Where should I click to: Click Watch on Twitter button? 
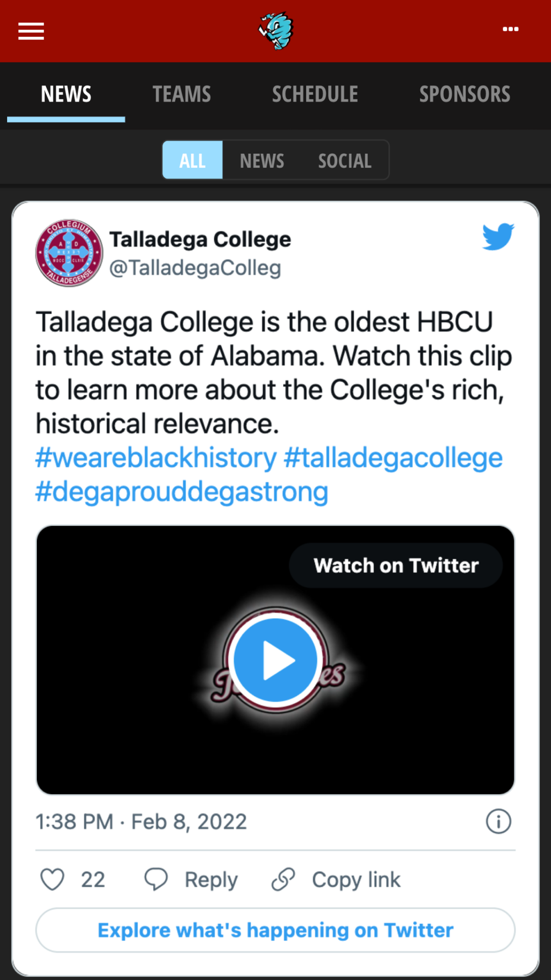(x=396, y=566)
